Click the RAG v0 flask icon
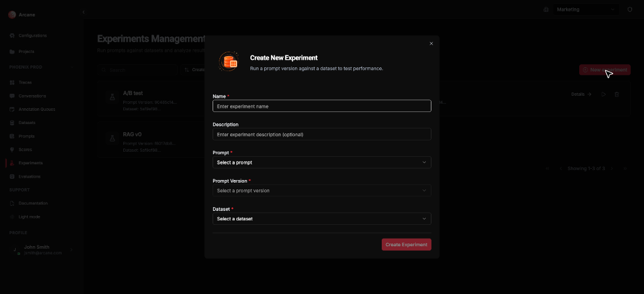This screenshot has width=644, height=294. coord(112,138)
